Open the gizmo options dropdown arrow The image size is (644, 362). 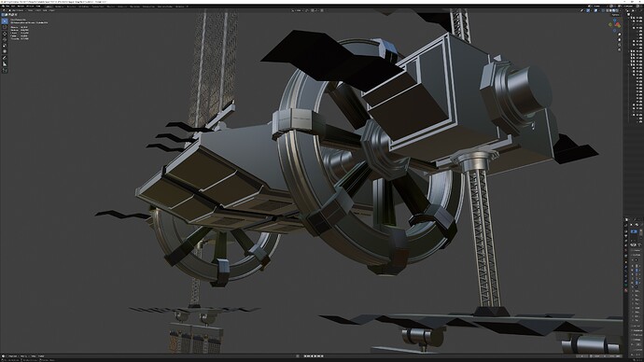[592, 10]
